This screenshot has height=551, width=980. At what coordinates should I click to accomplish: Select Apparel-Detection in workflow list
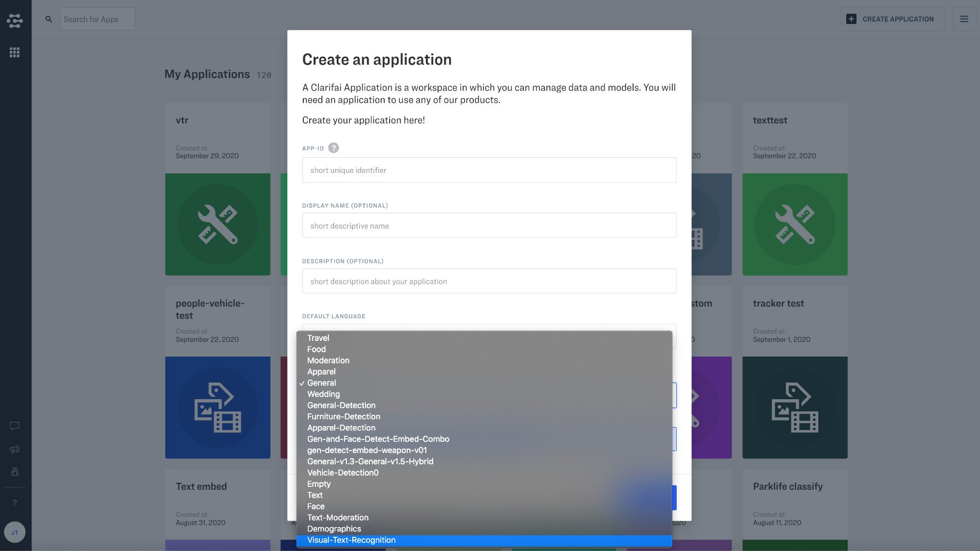341,428
